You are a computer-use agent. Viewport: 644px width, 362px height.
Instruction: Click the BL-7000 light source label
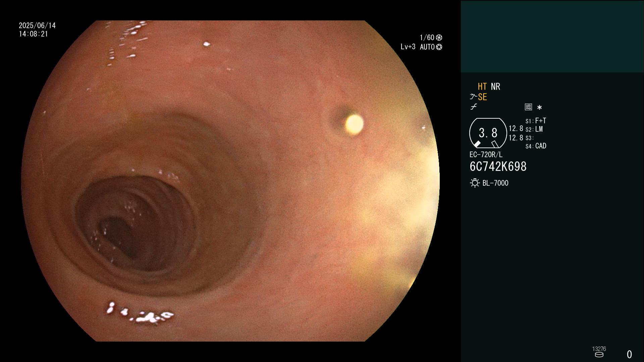point(495,183)
